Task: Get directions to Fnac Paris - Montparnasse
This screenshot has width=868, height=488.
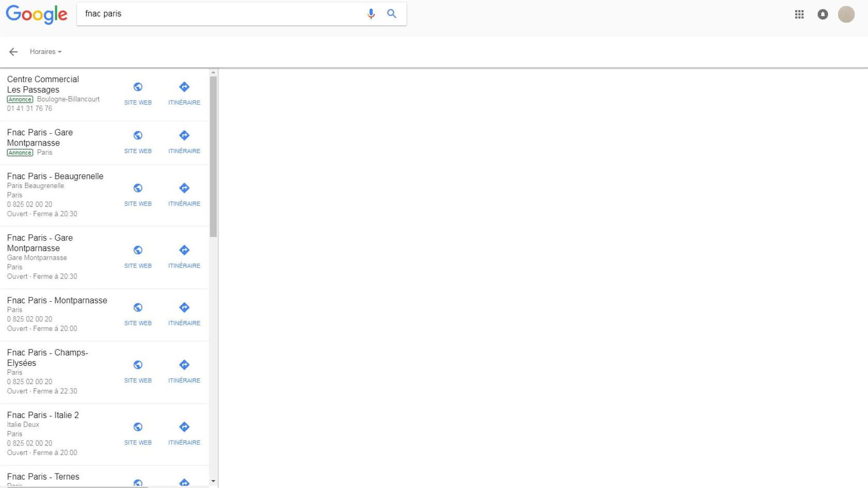Action: [184, 315]
